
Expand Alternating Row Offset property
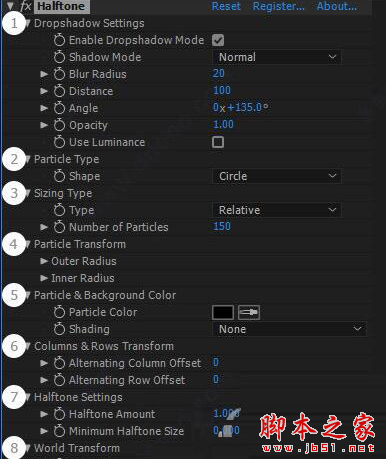[x=44, y=380]
